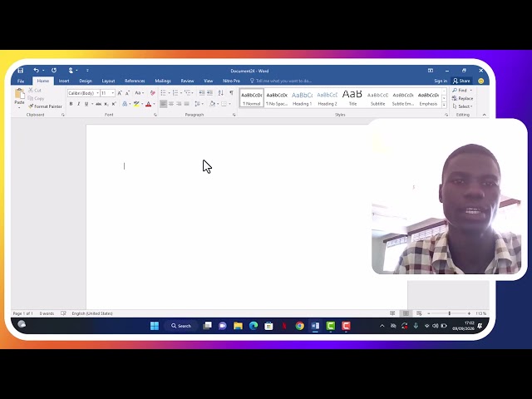The width and height of the screenshot is (532, 399).
Task: Open the Select dropdown
Action: point(462,106)
